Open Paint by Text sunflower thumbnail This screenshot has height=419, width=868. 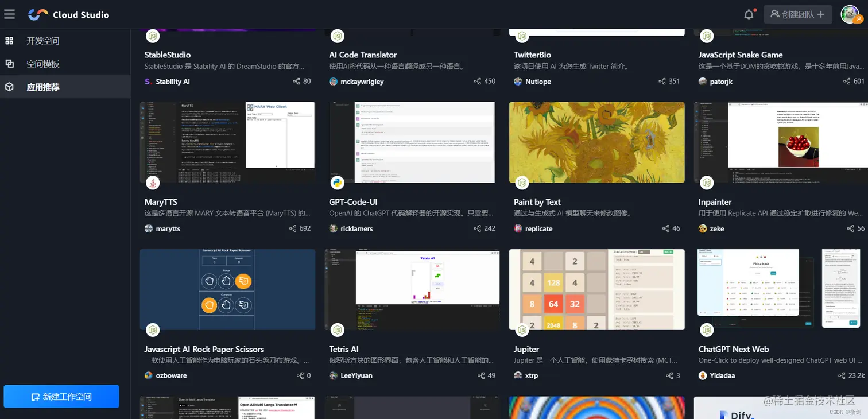pyautogui.click(x=597, y=142)
